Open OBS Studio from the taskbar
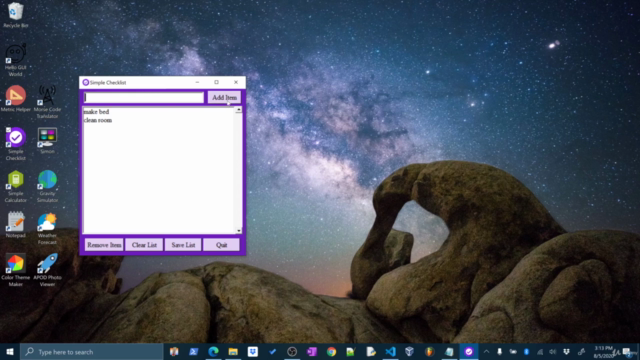The height and width of the screenshot is (360, 640). click(x=292, y=352)
